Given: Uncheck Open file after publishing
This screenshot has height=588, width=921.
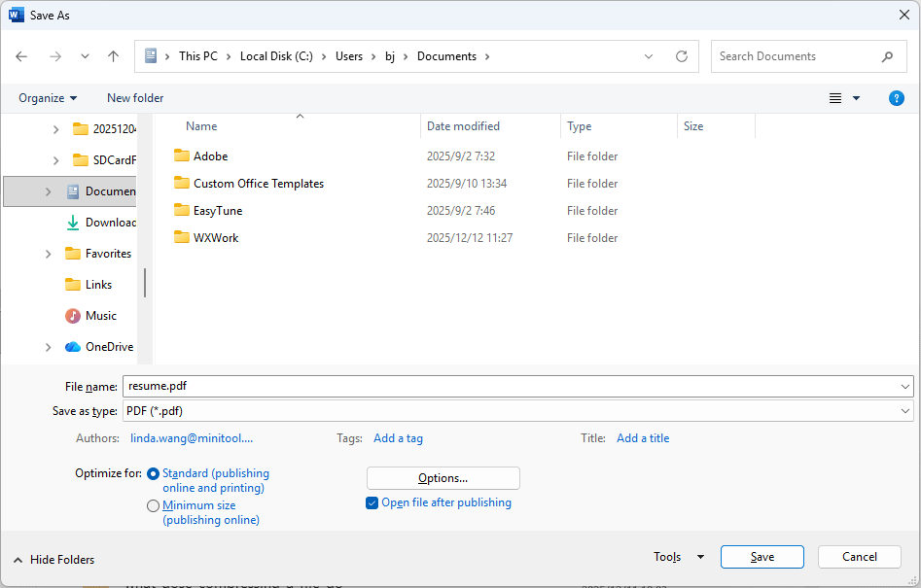Looking at the screenshot, I should click(x=372, y=502).
